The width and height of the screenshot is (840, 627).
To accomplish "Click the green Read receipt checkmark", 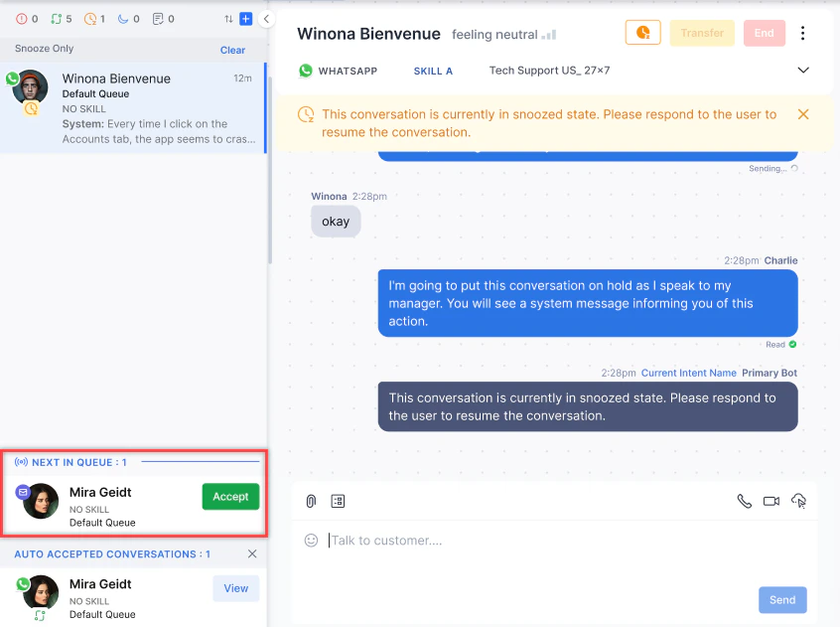I will coord(793,345).
